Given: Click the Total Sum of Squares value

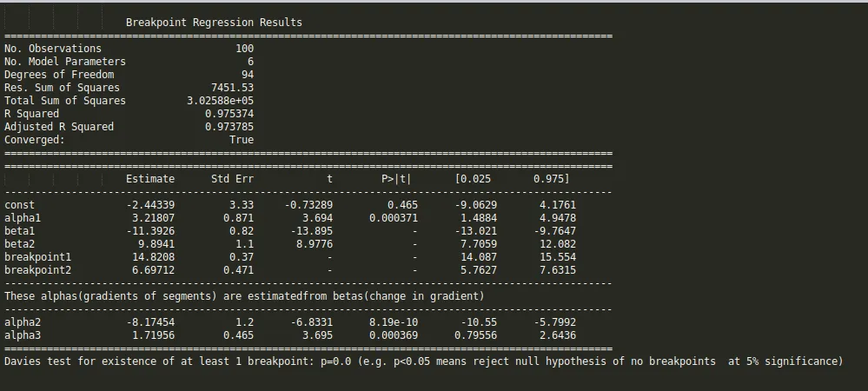Looking at the screenshot, I should point(220,101).
